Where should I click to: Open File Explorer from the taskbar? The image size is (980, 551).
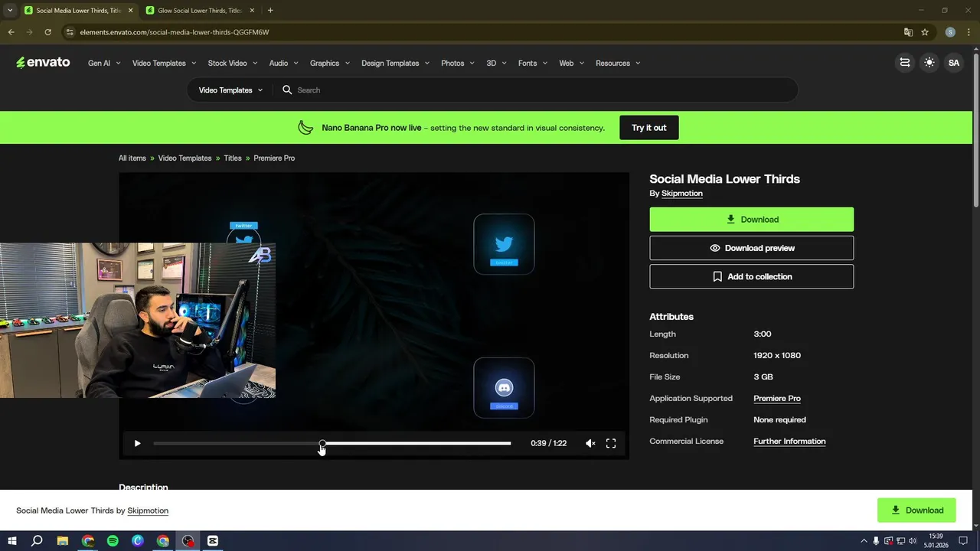(x=62, y=541)
